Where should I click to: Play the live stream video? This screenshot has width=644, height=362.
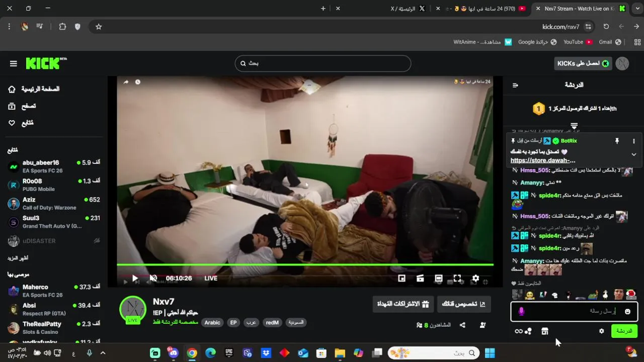(x=135, y=278)
